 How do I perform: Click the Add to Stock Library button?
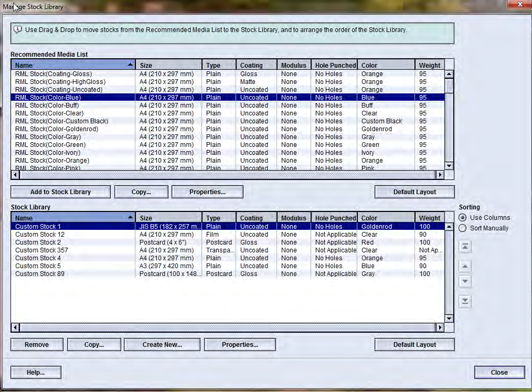[x=61, y=192]
